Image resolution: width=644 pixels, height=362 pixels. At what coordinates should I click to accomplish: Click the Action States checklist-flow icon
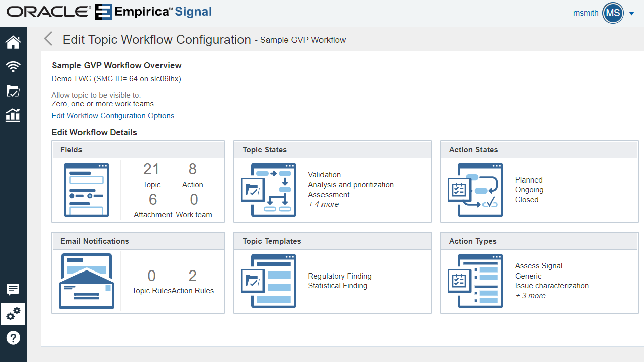[x=475, y=190]
